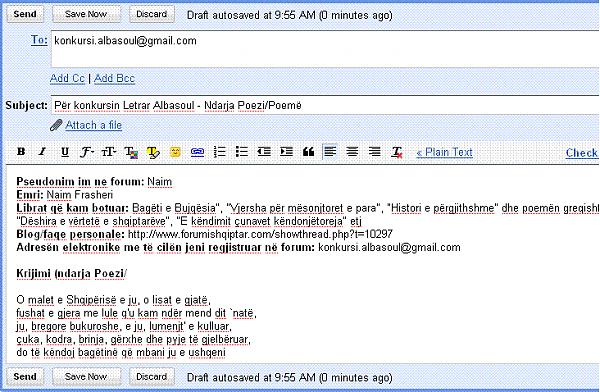Apply italic formatting in the toolbar

42,152
